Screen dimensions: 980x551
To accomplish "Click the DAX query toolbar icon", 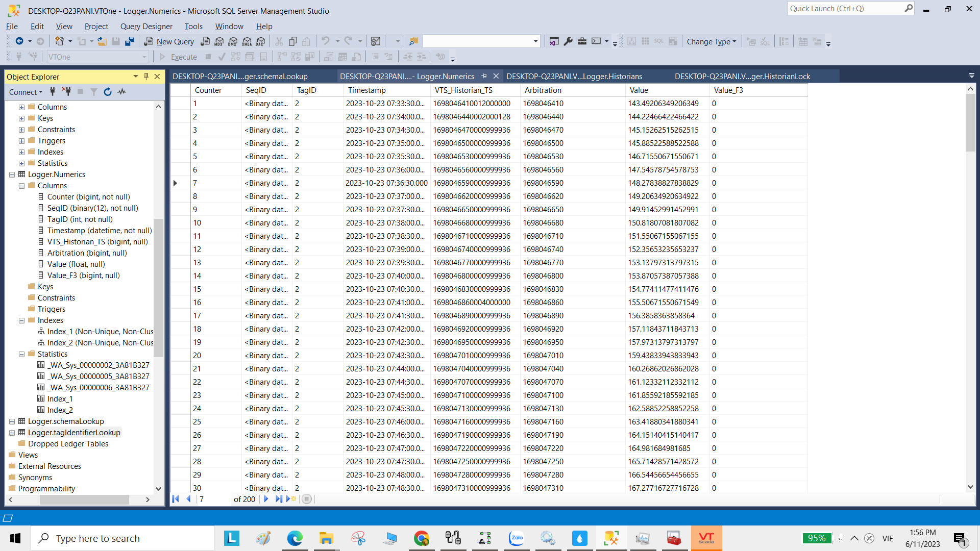I will point(261,41).
